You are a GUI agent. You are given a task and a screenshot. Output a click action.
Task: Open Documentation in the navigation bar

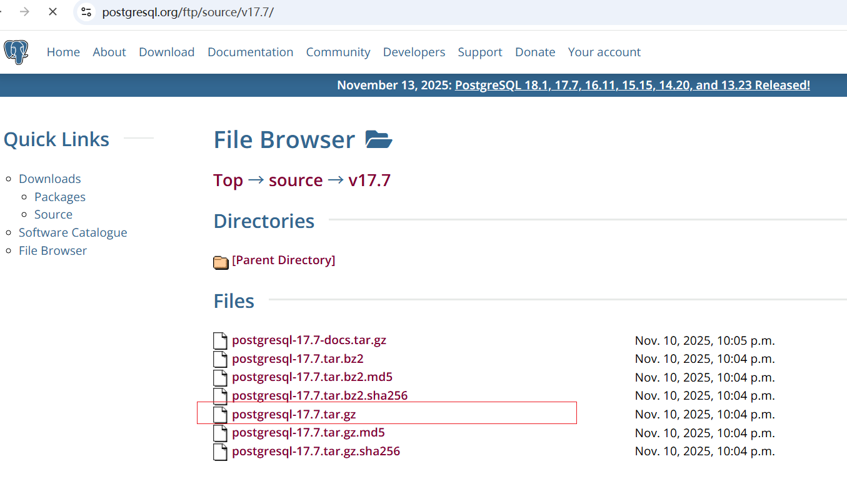point(250,52)
